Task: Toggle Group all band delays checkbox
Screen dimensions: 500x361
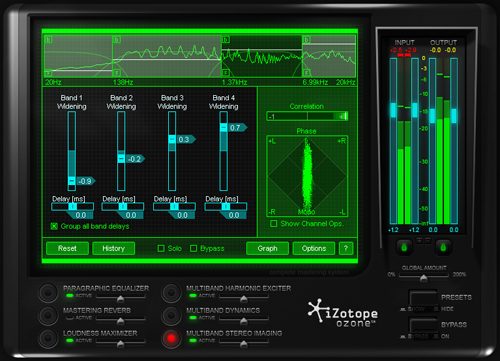Action: click(x=54, y=226)
